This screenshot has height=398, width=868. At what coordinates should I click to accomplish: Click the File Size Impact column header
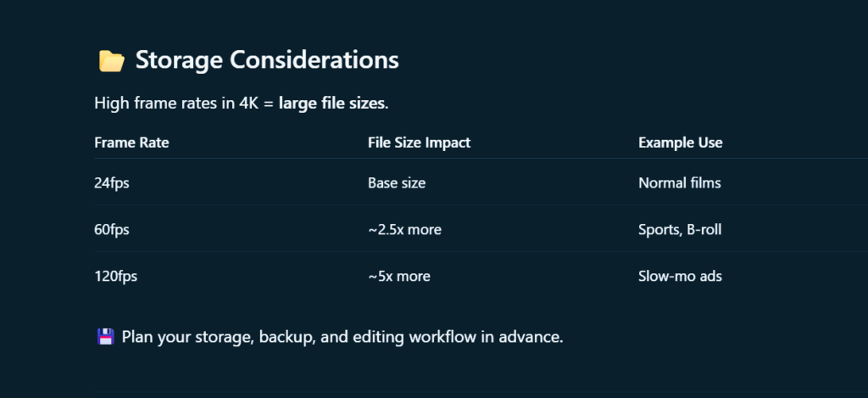pos(419,143)
